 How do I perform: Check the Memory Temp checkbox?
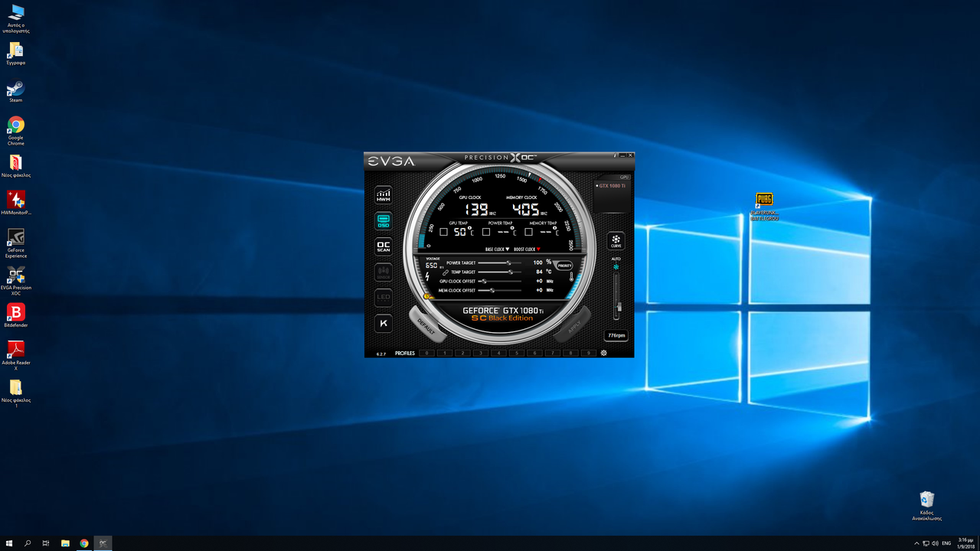pyautogui.click(x=529, y=231)
